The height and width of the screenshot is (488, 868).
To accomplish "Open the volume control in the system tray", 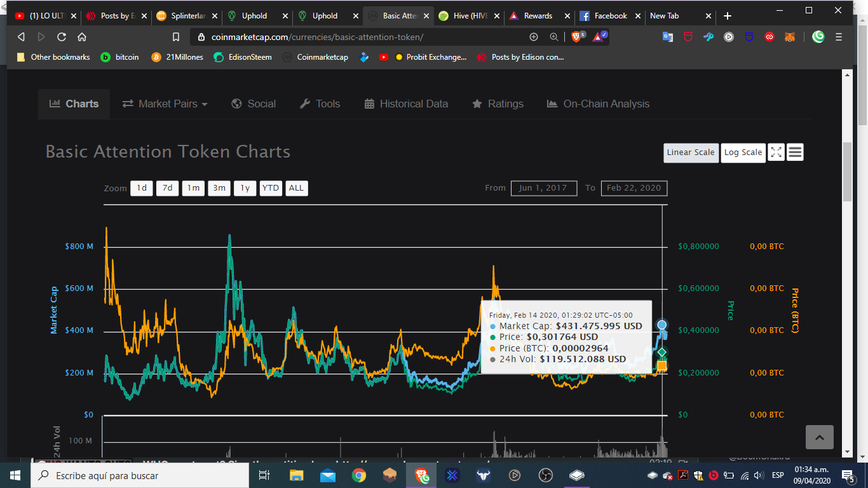I will 757,475.
